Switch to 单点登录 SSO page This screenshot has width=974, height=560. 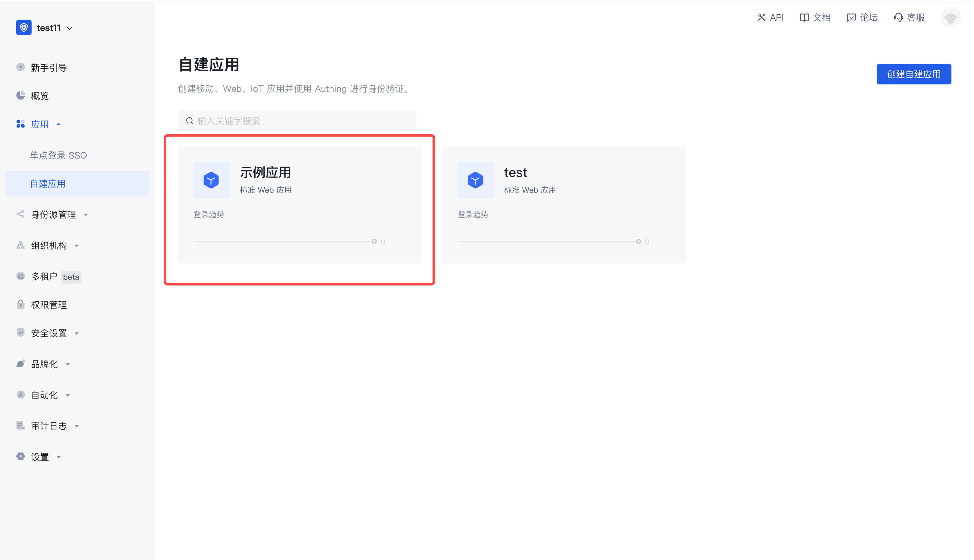coord(58,155)
